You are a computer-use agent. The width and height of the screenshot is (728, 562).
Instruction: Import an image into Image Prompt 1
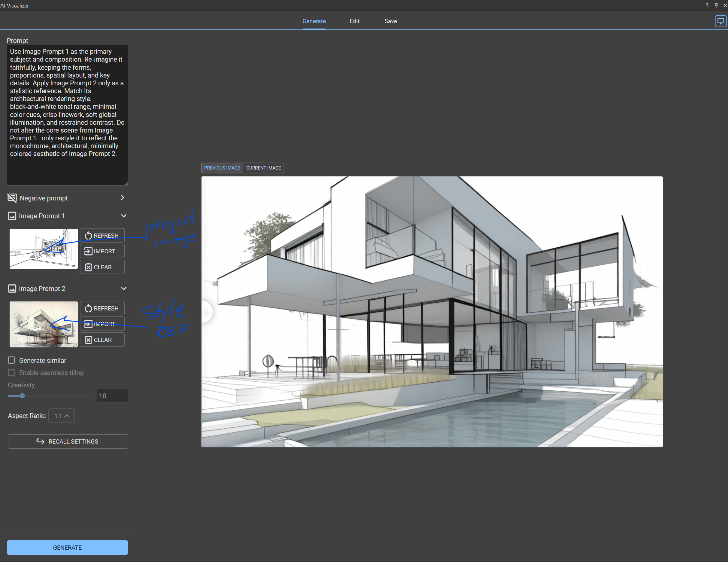pyautogui.click(x=102, y=251)
